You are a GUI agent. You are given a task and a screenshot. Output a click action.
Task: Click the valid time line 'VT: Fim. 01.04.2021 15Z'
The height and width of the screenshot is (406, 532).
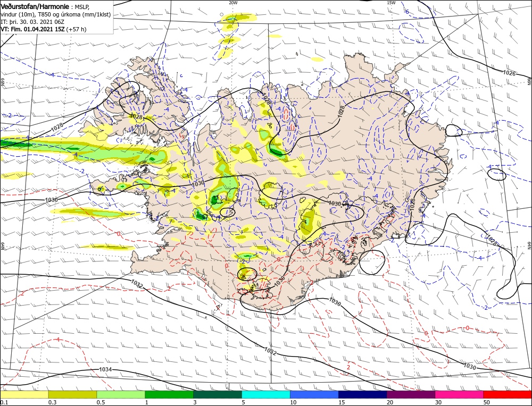click(32, 29)
